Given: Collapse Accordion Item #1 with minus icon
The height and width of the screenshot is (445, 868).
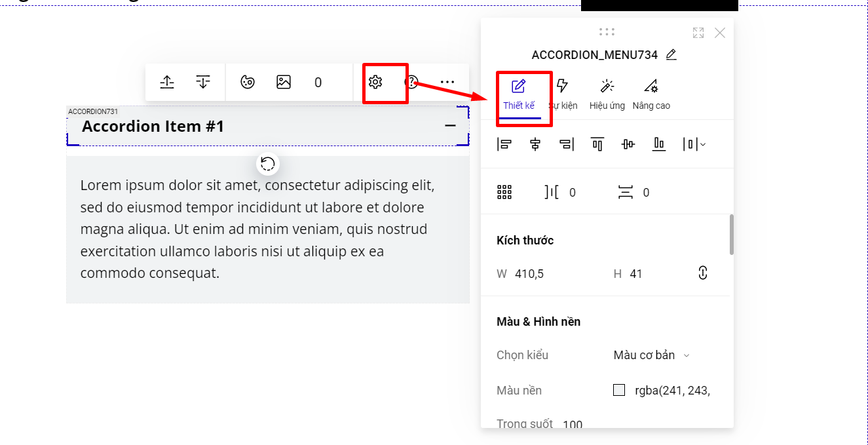Looking at the screenshot, I should pos(450,125).
